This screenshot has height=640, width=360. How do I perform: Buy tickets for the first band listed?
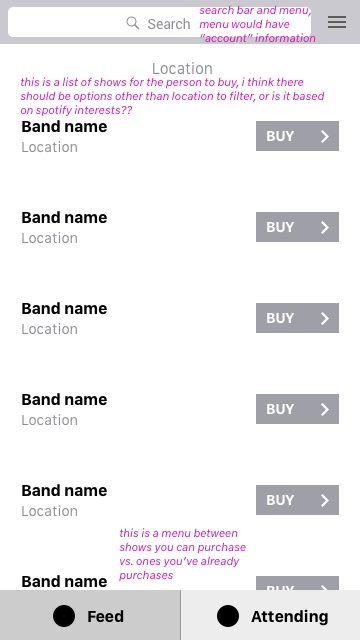click(297, 136)
